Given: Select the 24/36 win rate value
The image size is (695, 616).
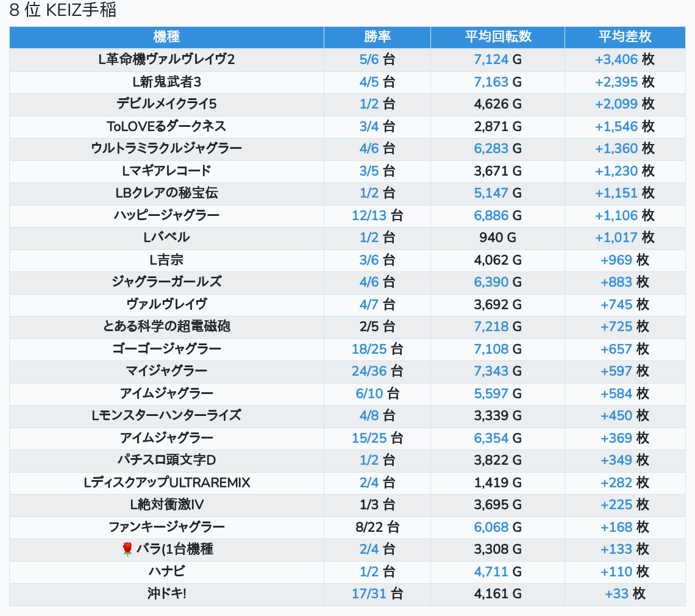Looking at the screenshot, I should coord(369,371).
